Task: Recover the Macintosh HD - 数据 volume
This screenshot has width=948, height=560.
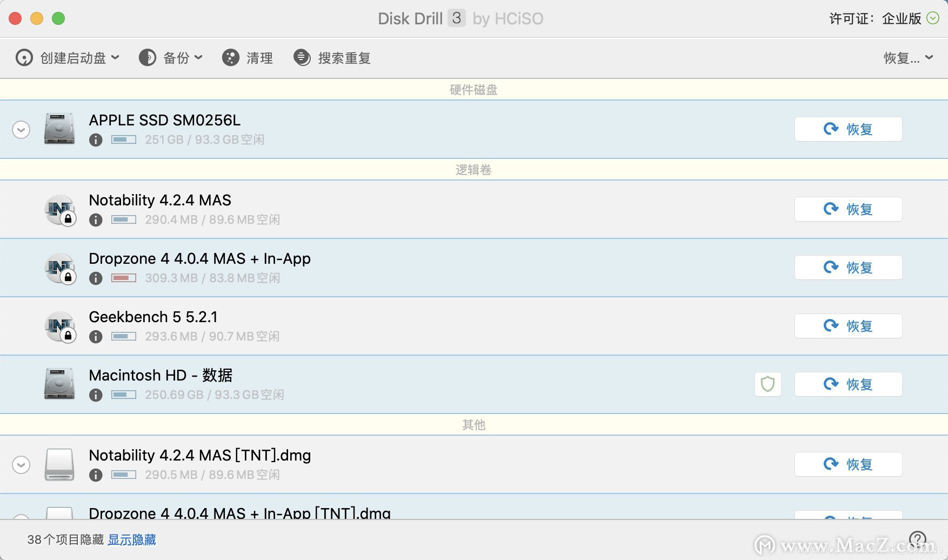Action: [x=848, y=384]
